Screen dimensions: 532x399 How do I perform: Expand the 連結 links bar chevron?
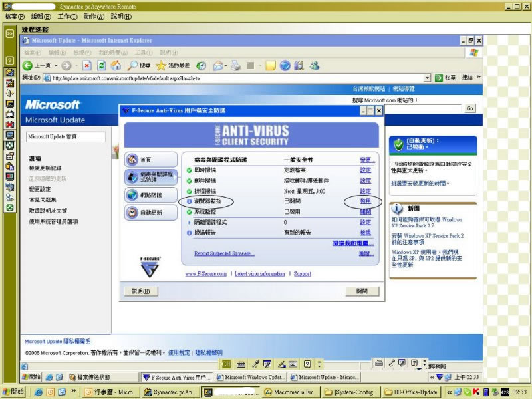pos(478,77)
